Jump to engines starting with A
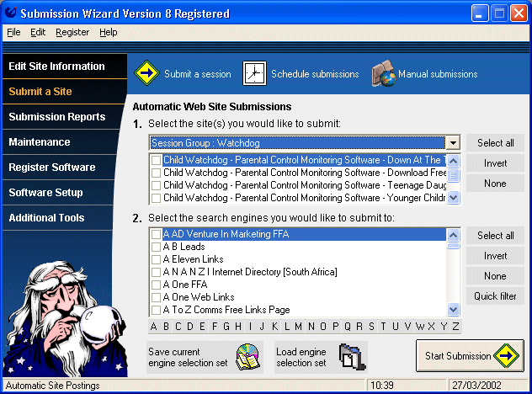 [153, 327]
